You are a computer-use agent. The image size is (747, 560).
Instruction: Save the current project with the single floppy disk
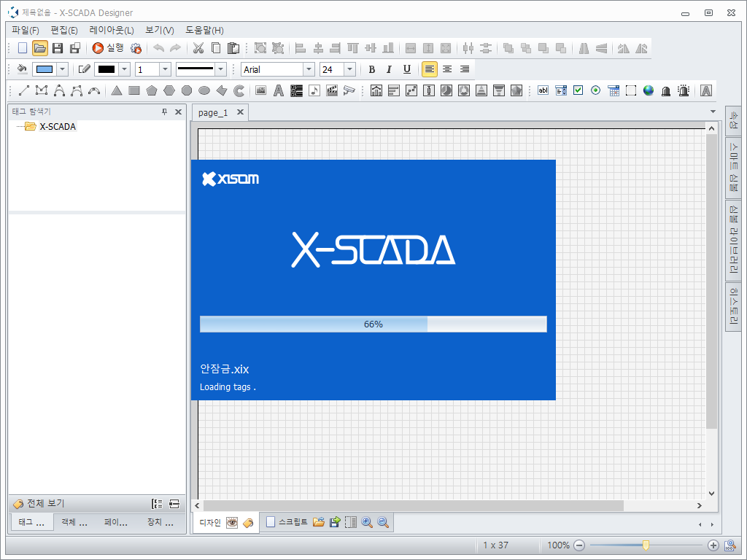(x=58, y=48)
